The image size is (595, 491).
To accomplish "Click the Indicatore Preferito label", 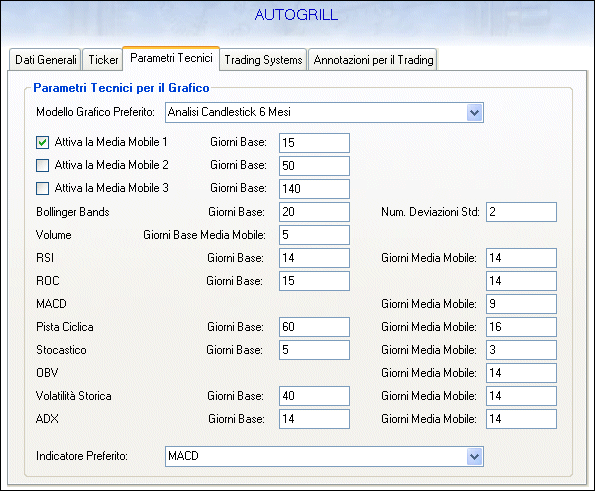I will [x=82, y=456].
